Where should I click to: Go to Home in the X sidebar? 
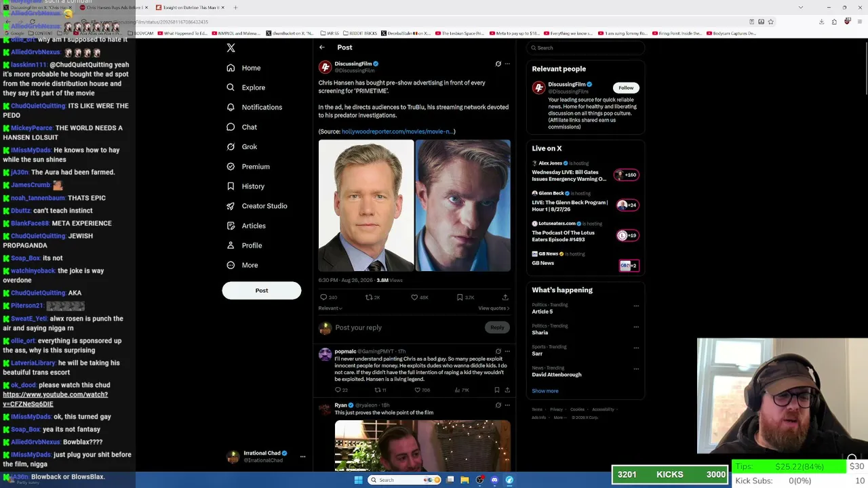243,68
